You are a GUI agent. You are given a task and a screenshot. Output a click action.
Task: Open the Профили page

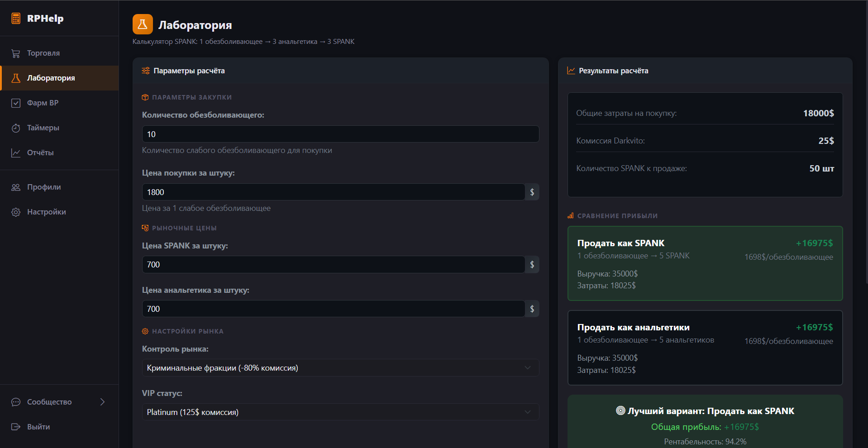tap(59, 187)
